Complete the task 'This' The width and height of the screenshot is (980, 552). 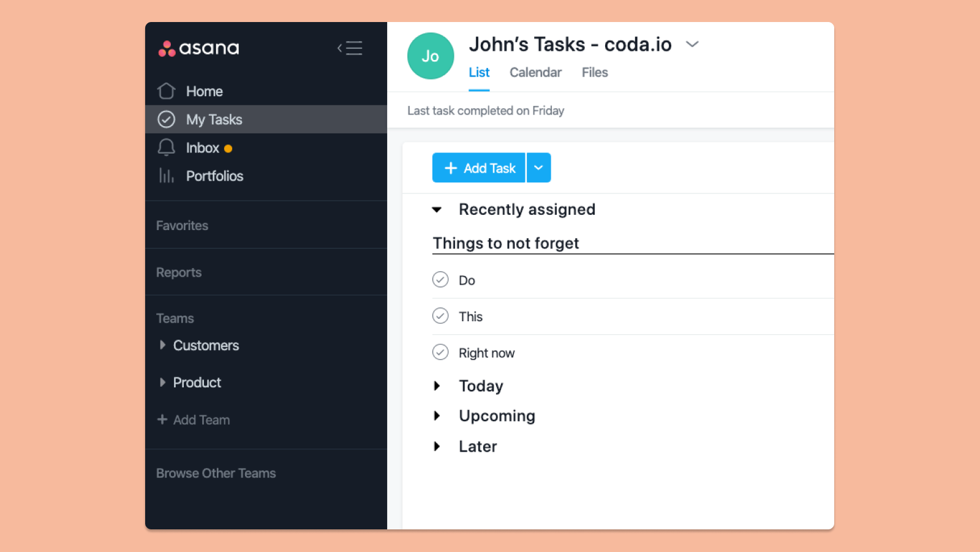pos(440,316)
